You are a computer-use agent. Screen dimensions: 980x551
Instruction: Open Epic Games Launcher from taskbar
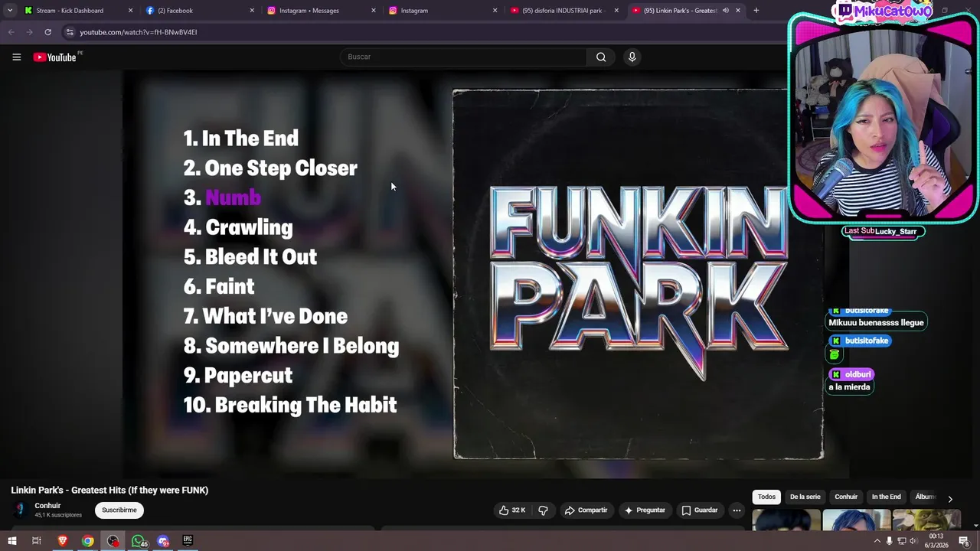188,541
